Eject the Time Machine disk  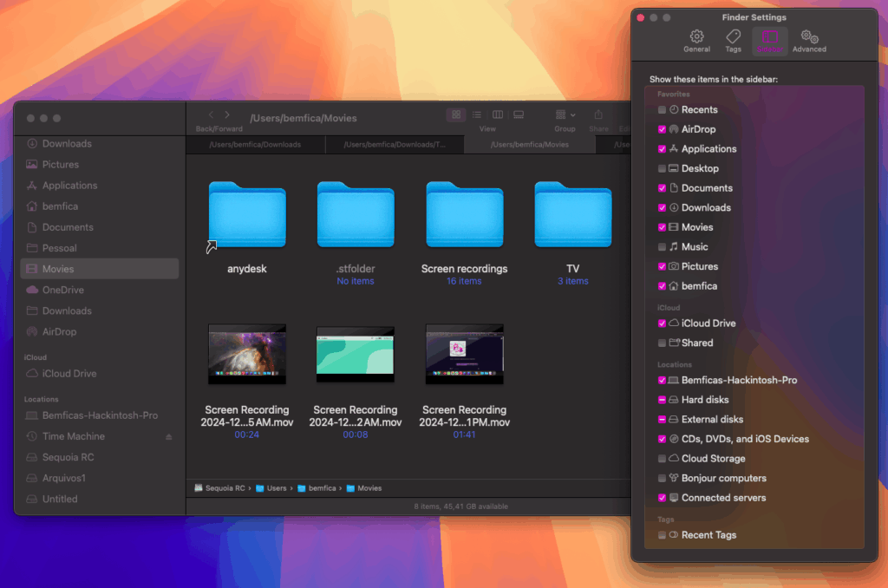[168, 437]
